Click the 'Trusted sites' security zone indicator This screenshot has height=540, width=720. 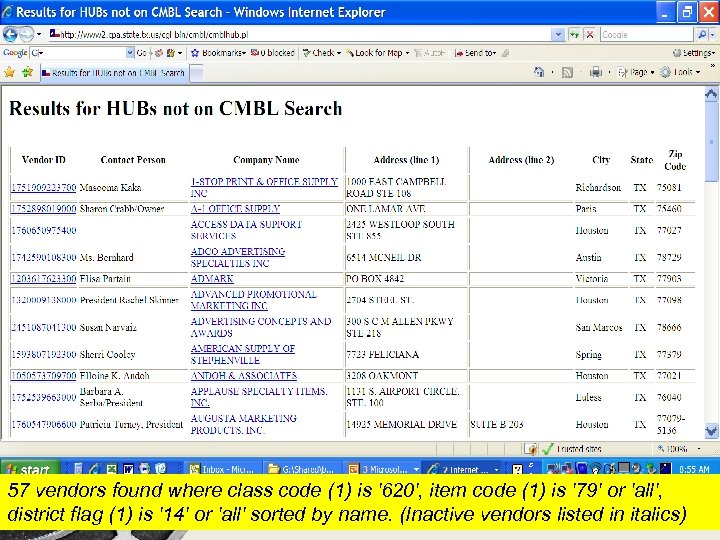tap(572, 449)
